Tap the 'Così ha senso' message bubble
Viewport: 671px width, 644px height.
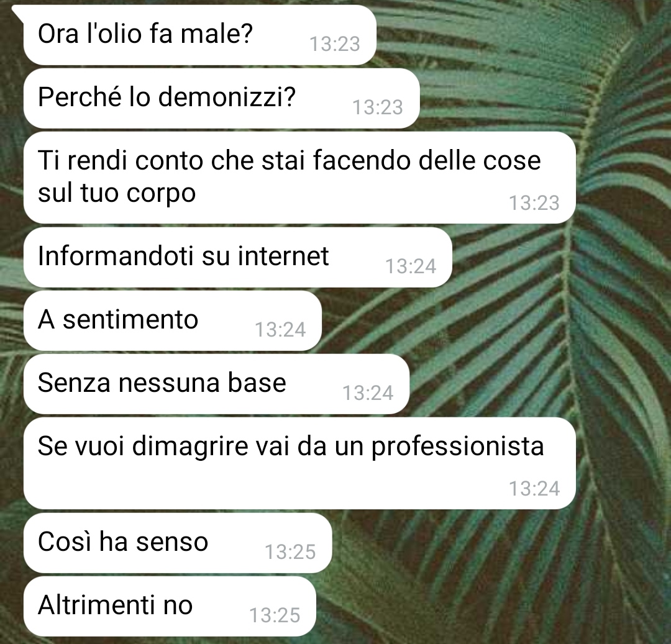178,543
